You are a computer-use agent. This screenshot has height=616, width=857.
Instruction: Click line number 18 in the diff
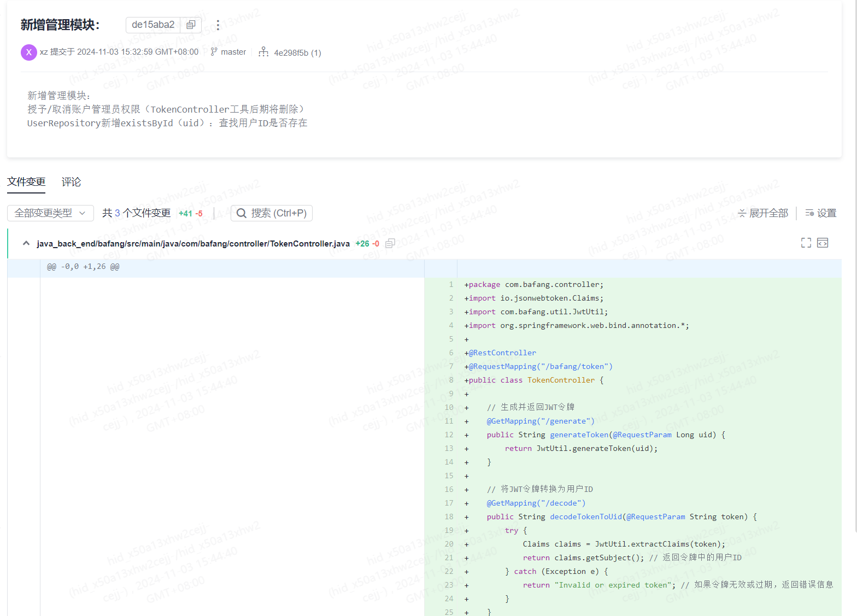(449, 517)
